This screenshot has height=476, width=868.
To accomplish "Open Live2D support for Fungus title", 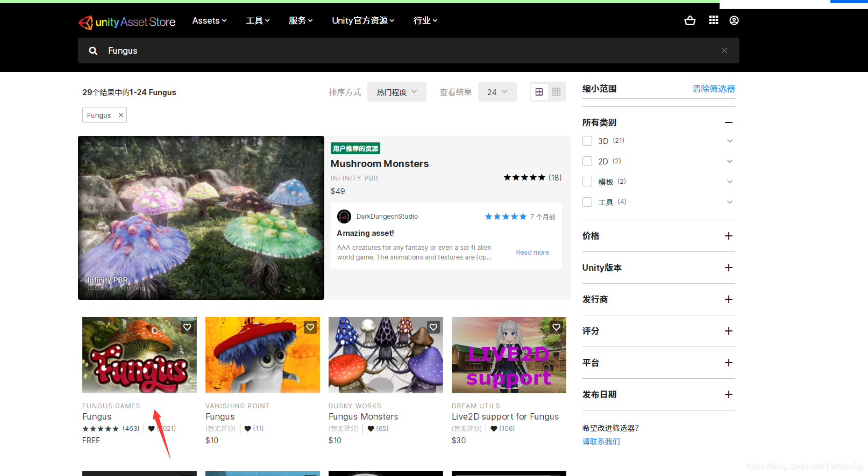I will (505, 417).
